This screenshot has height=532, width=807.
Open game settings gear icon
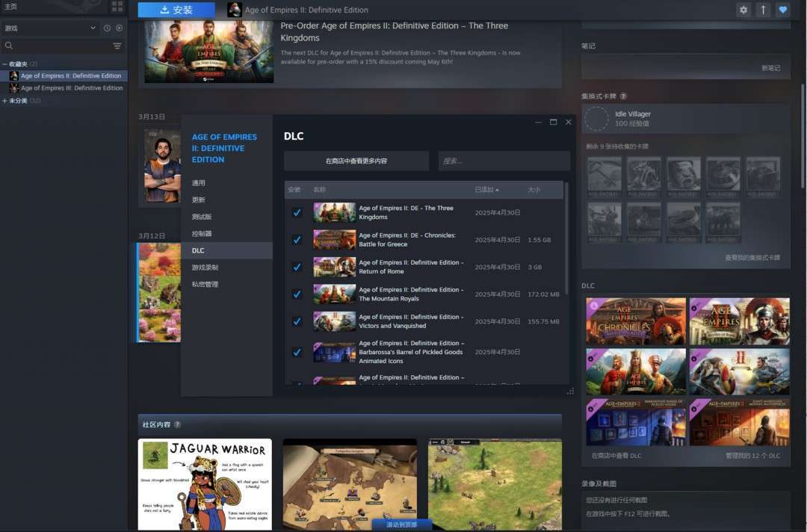[x=743, y=10]
